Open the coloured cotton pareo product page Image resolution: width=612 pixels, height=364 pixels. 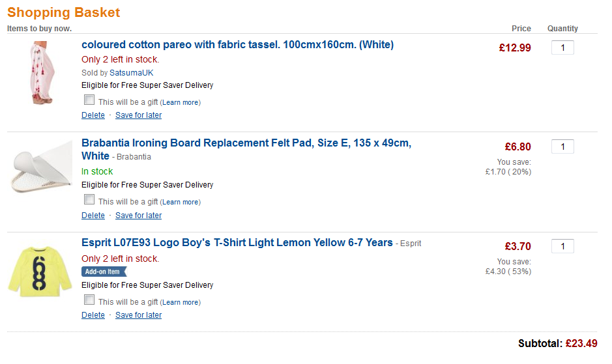[x=237, y=45]
